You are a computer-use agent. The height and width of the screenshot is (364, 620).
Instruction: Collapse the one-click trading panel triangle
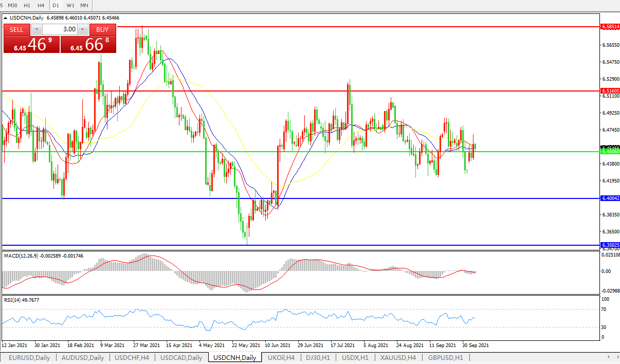click(x=6, y=17)
